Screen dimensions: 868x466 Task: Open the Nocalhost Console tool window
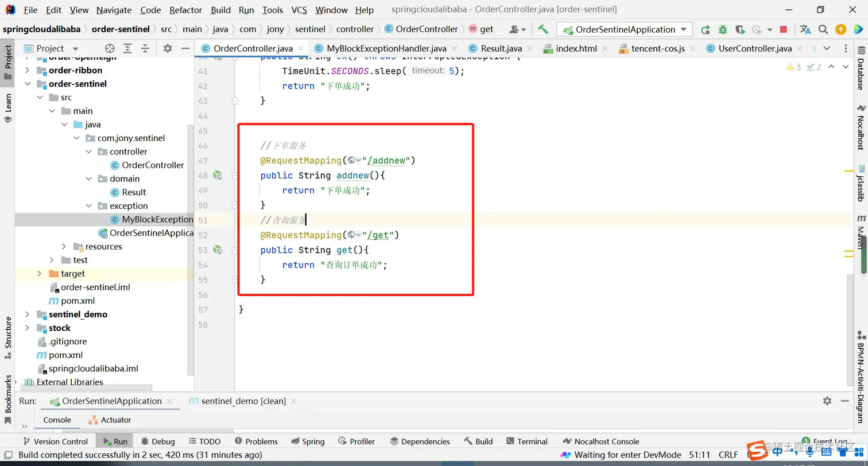point(601,441)
